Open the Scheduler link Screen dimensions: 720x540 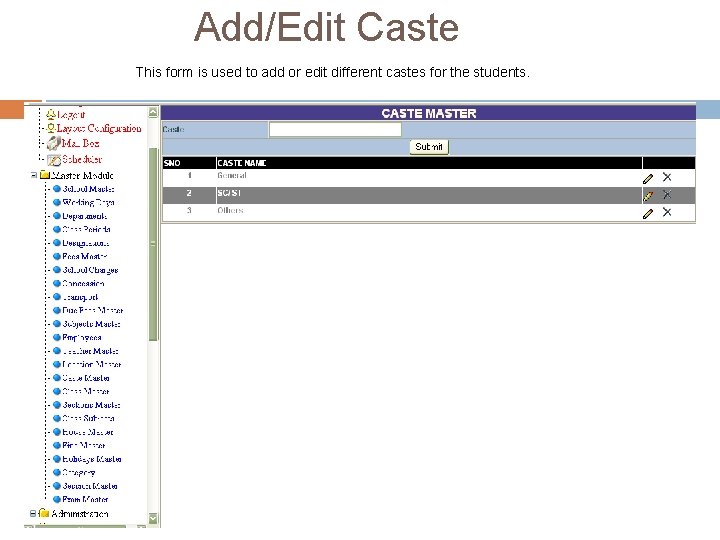pos(82,159)
